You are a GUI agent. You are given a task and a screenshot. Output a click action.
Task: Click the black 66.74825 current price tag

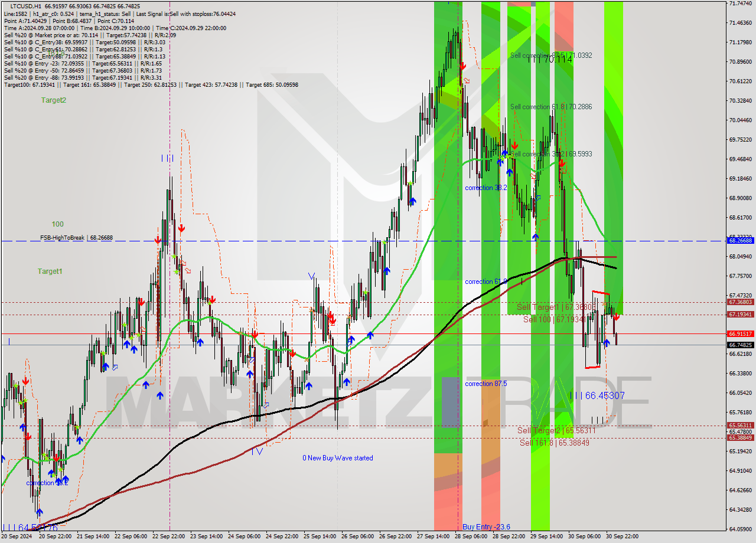pyautogui.click(x=741, y=345)
